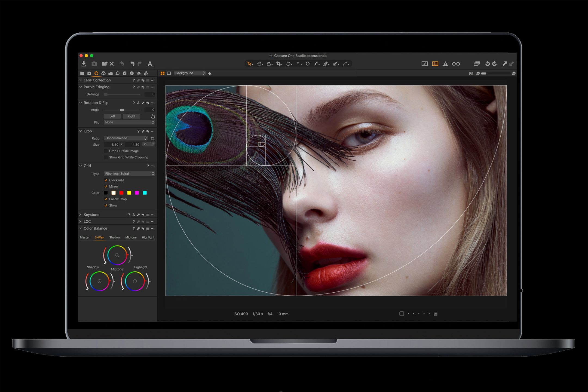Image resolution: width=588 pixels, height=392 pixels.
Task: Collapse the Grid panel
Action: pos(80,166)
